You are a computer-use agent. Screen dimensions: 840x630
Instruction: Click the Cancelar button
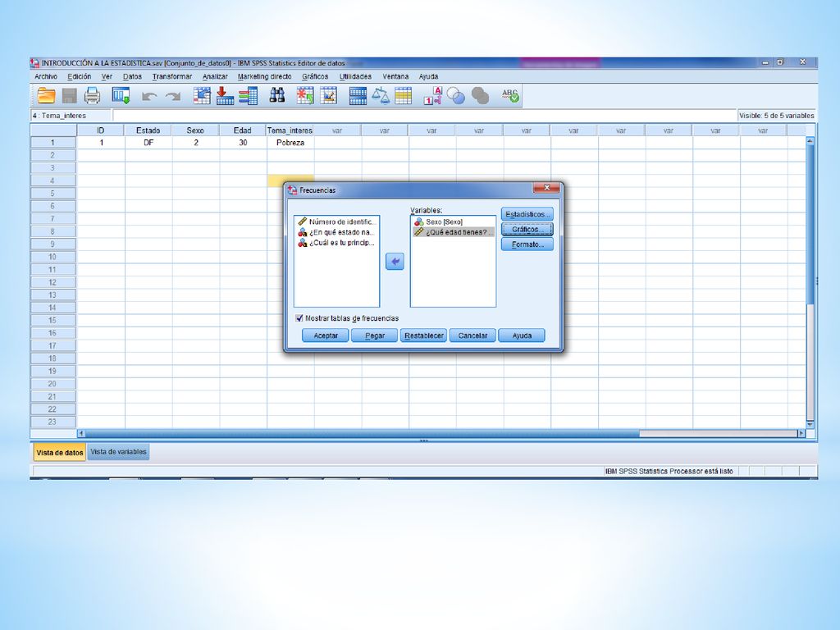click(x=472, y=336)
